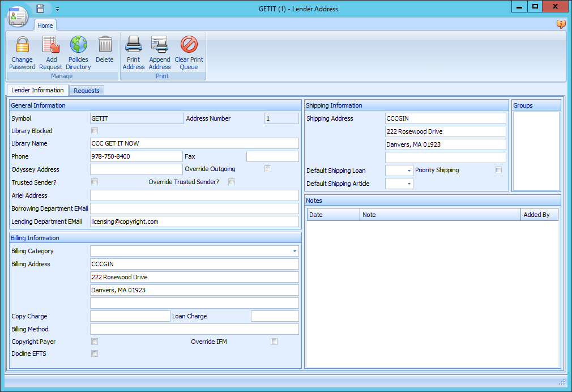Switch to the Requests tab
The image size is (572, 392).
click(x=86, y=90)
